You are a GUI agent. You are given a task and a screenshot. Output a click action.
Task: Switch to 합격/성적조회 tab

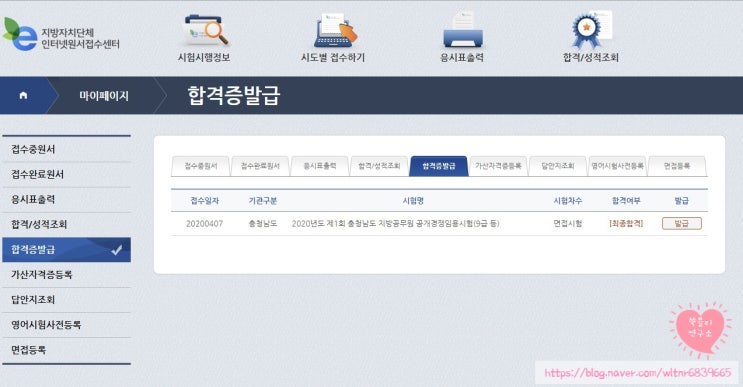[x=379, y=166]
